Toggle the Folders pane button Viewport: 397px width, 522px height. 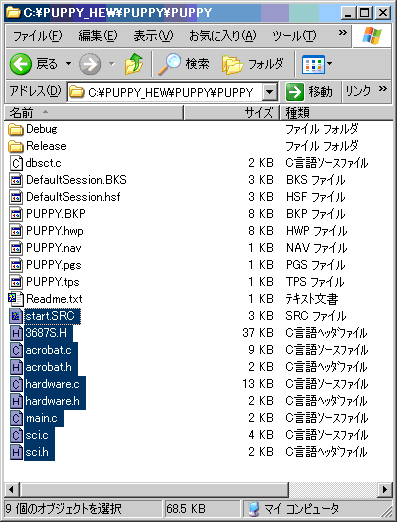253,64
